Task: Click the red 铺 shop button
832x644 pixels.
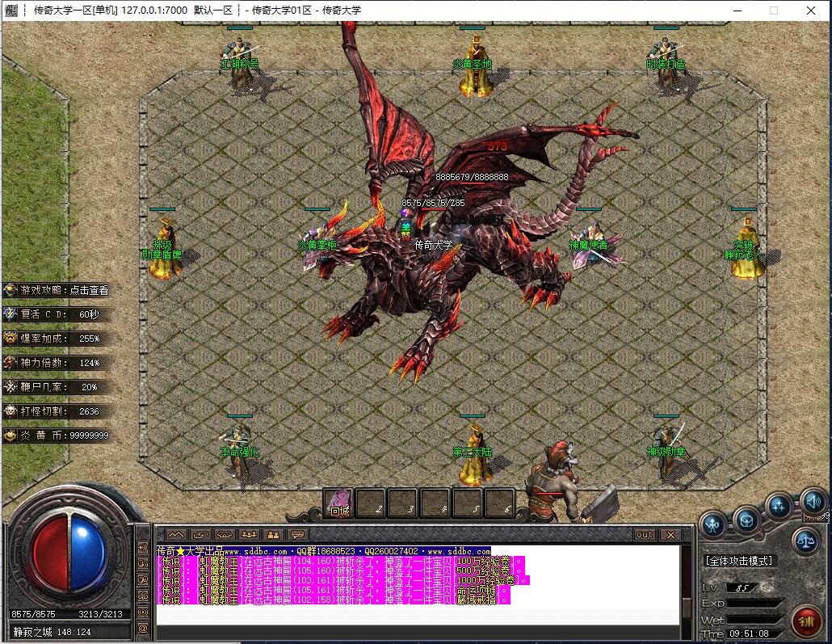Action: coord(807,621)
